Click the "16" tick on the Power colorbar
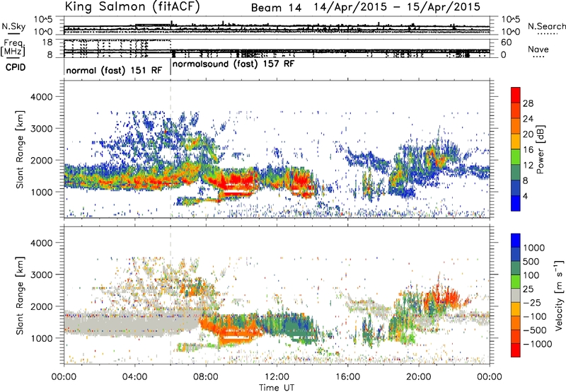The width and height of the screenshot is (566, 392). click(528, 150)
